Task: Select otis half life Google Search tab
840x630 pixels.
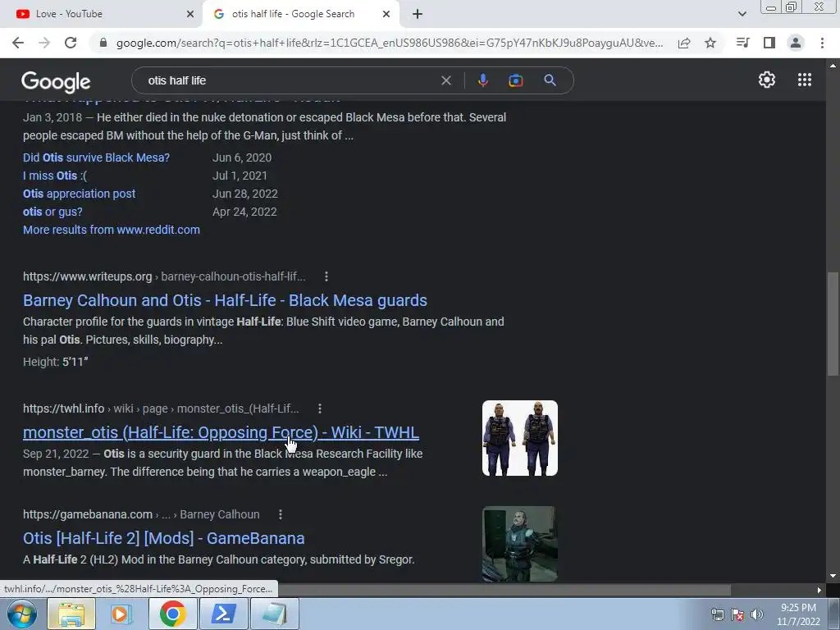Action: pos(302,14)
